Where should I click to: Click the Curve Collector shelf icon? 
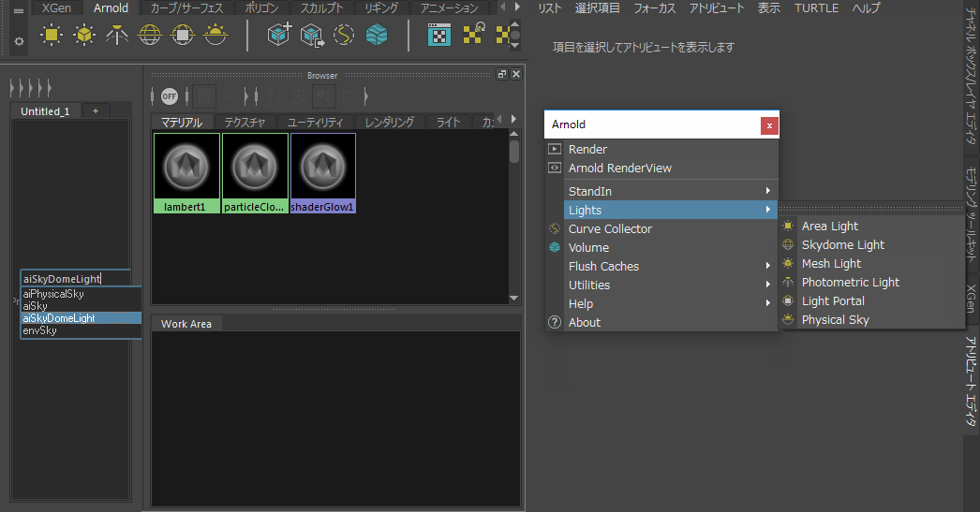click(344, 35)
